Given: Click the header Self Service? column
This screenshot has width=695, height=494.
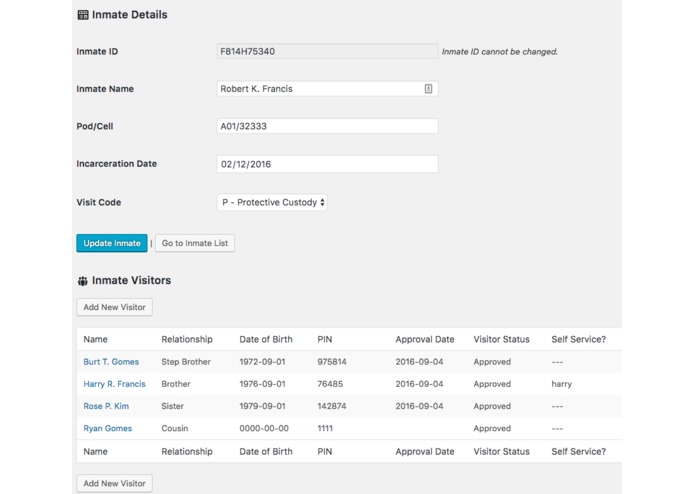Looking at the screenshot, I should point(578,339).
